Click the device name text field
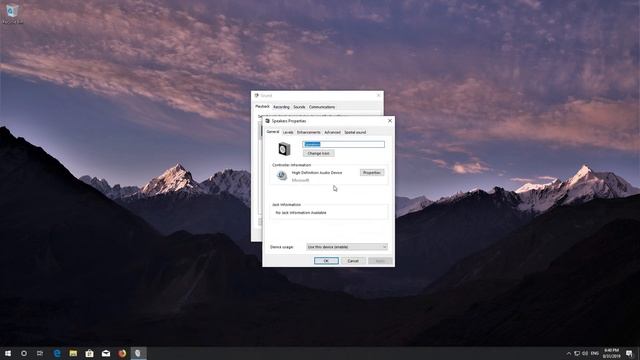Viewport: 640px width, 360px height. (x=343, y=144)
